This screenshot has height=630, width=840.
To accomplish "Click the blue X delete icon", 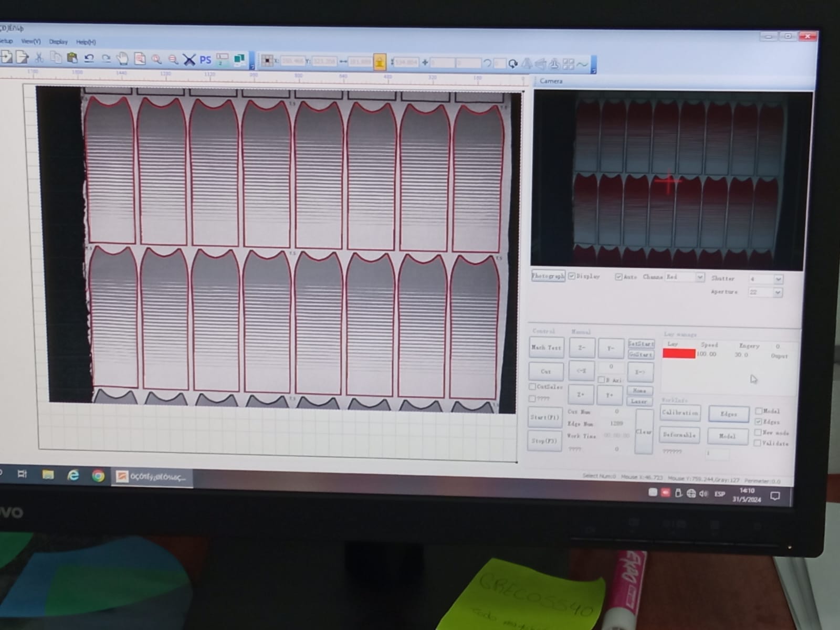I will click(x=189, y=60).
